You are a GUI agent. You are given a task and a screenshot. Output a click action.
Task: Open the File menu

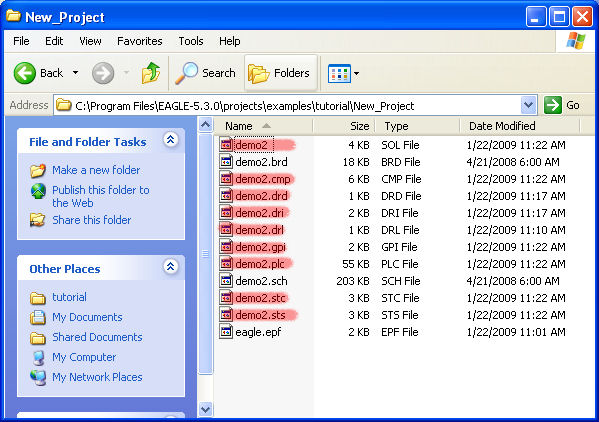(x=21, y=41)
